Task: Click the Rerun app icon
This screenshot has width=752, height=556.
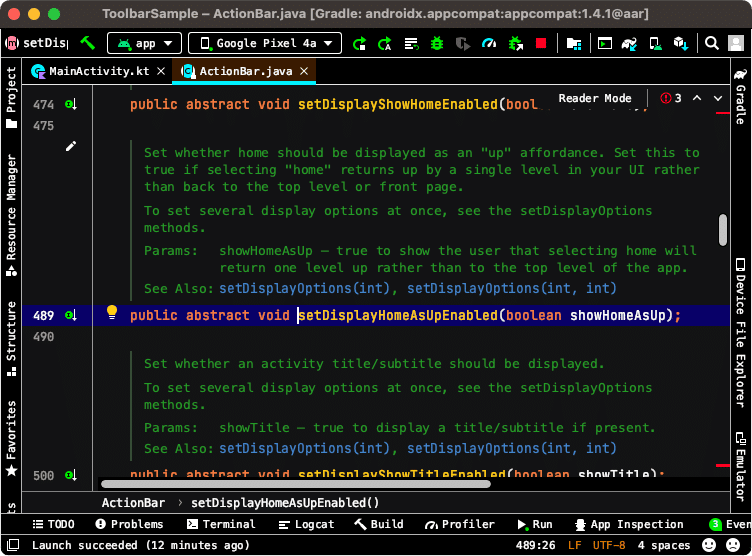Action: [x=359, y=44]
